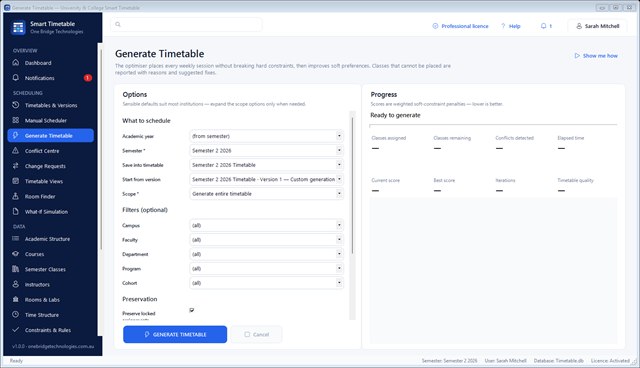Click the What-If Simulation document icon

(x=16, y=211)
